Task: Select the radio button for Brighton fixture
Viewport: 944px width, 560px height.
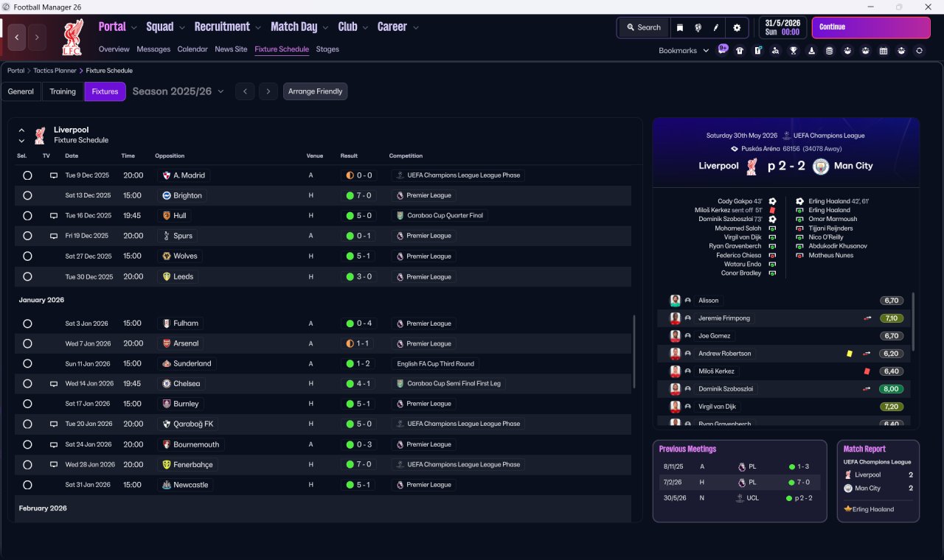Action: (27, 196)
